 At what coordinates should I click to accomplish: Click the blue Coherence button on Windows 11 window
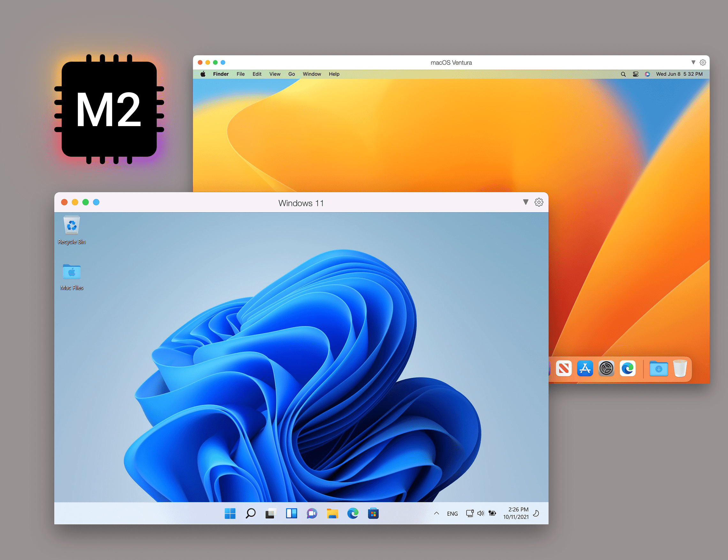pos(96,202)
